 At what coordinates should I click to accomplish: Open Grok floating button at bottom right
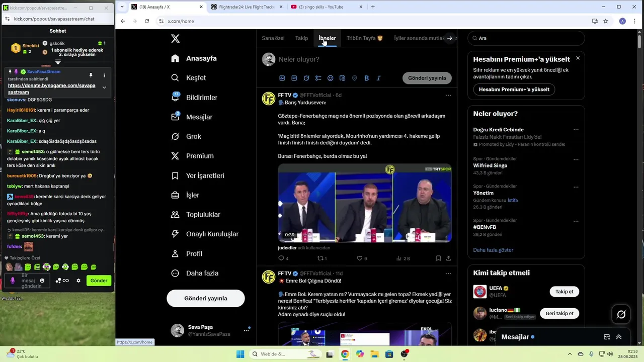point(621,314)
